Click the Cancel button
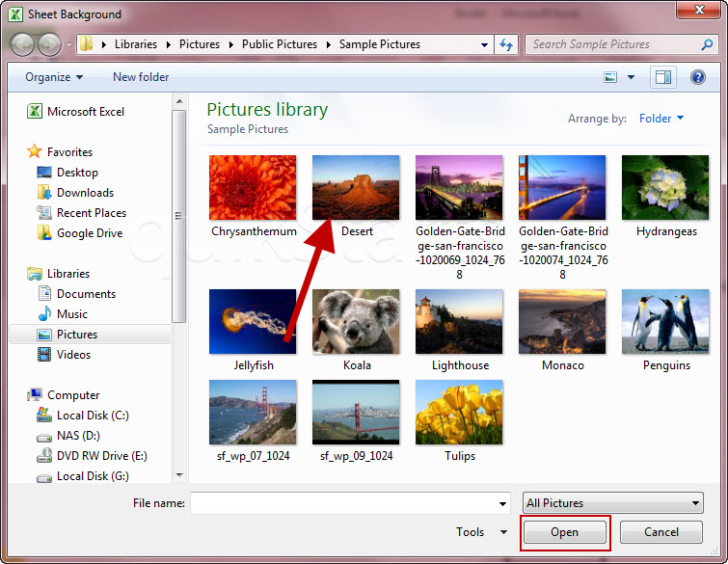Viewport: 728px width, 564px height. [x=661, y=532]
